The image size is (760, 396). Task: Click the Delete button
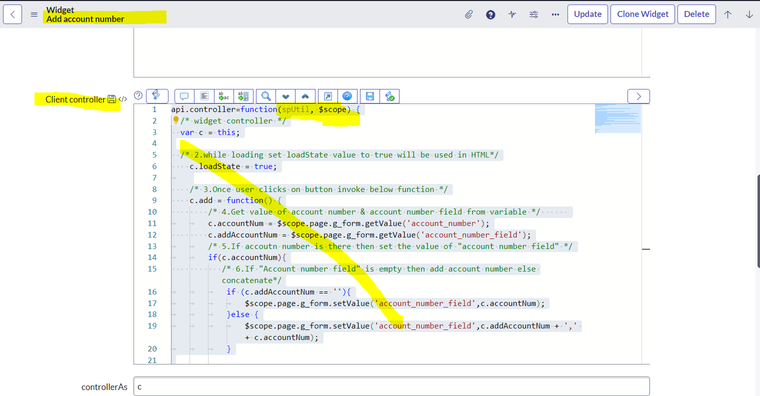pos(697,14)
